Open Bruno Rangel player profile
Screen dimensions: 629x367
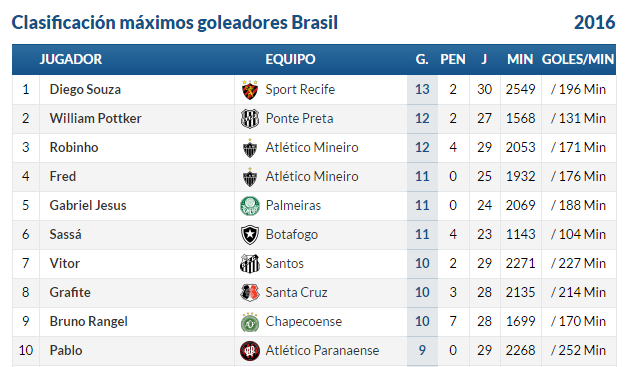pos(89,322)
